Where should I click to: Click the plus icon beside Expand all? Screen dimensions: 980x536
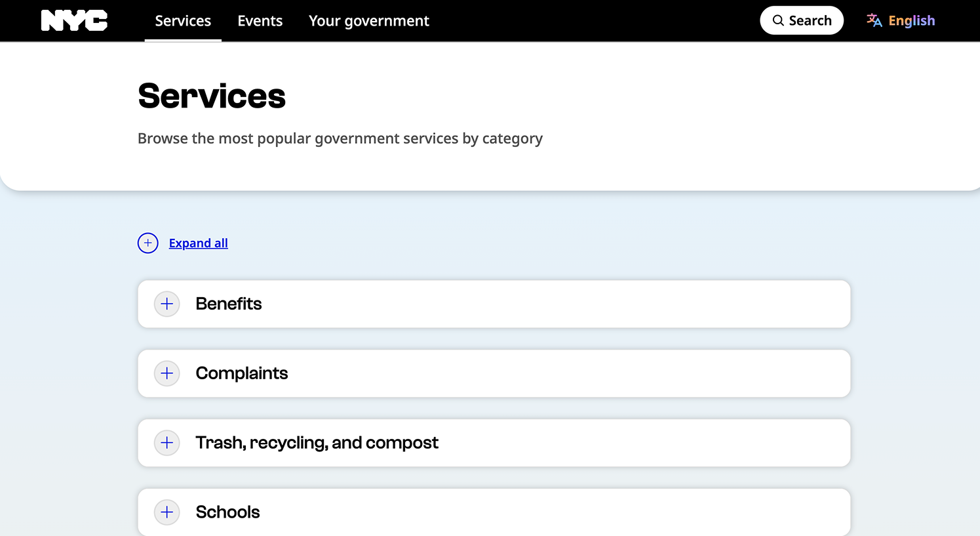[x=148, y=243]
